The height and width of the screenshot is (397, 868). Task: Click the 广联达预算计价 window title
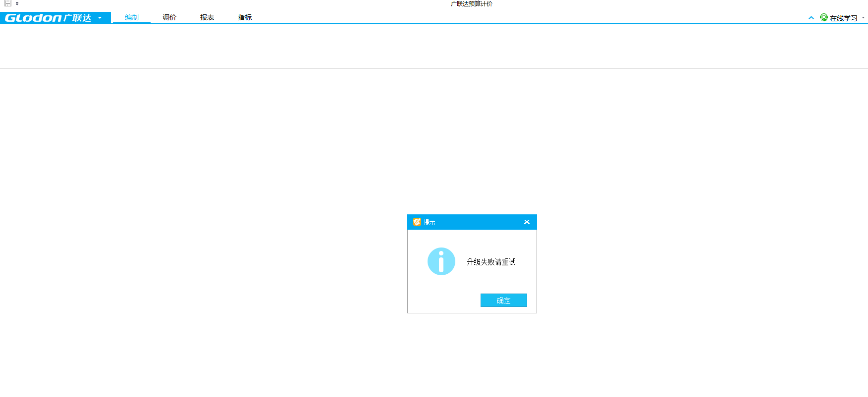pyautogui.click(x=472, y=4)
